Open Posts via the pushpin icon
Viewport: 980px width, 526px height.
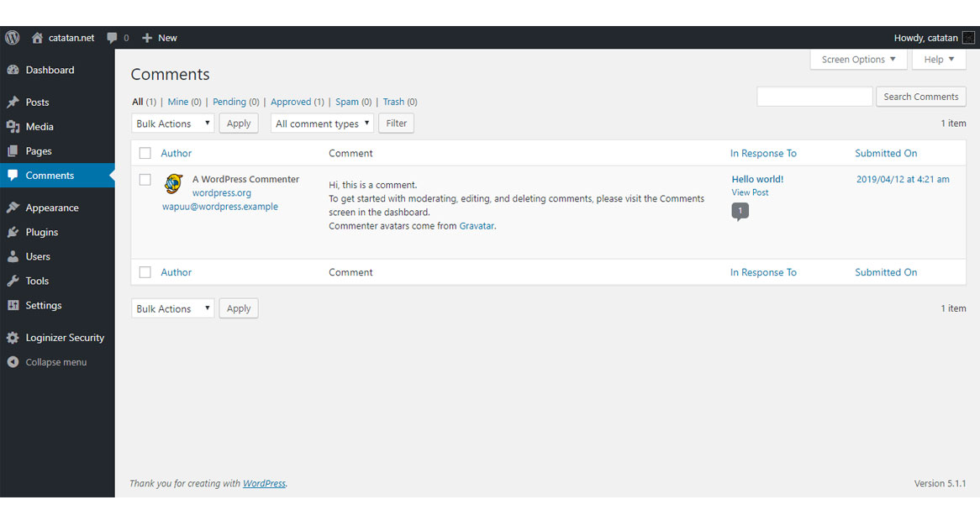tap(12, 102)
